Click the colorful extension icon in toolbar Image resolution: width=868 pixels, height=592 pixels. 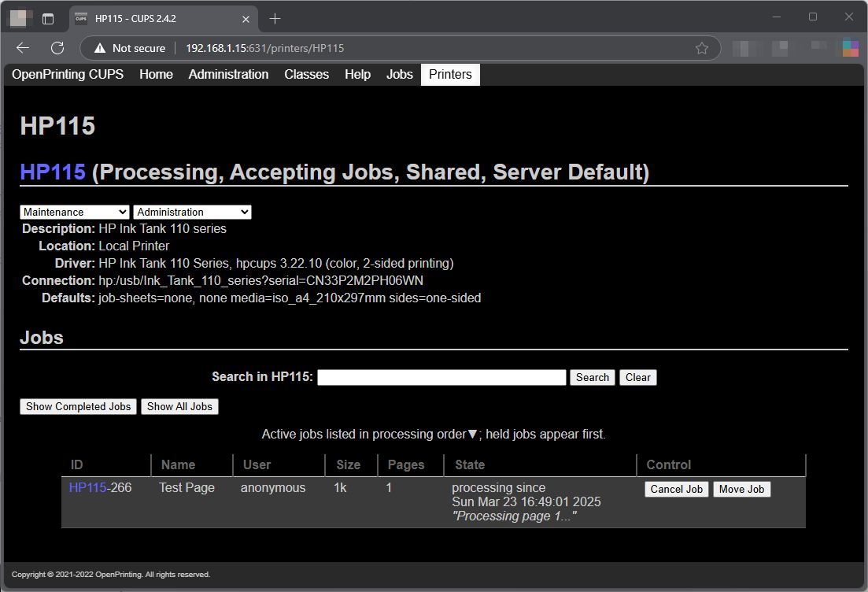850,48
